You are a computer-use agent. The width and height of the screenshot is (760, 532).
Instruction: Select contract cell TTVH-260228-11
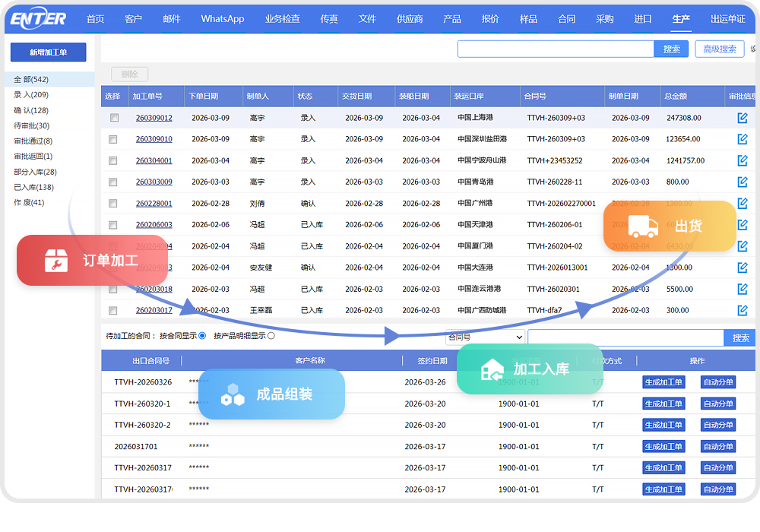tap(555, 182)
